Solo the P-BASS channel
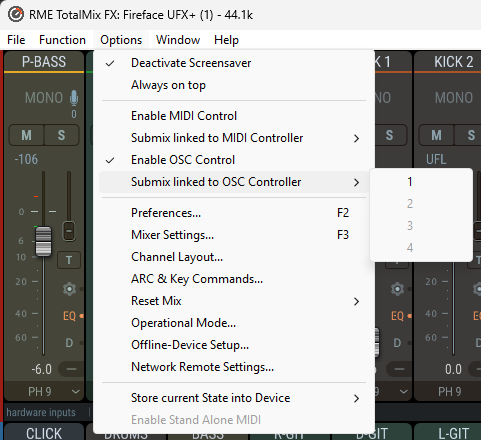This screenshot has width=481, height=440. [x=61, y=135]
